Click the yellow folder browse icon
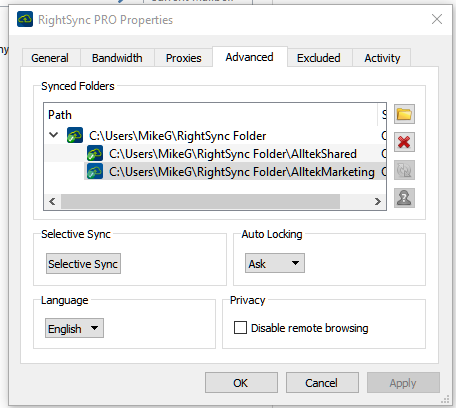This screenshot has height=408, width=456. 404,114
